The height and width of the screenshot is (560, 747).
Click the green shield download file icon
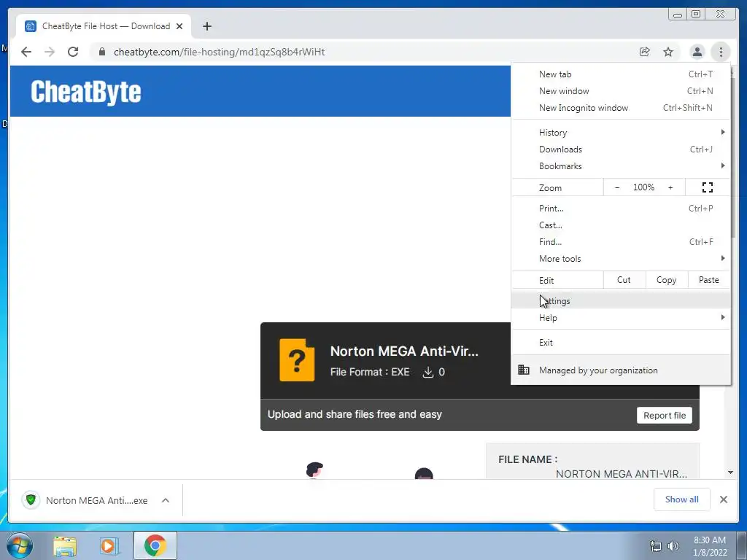[31, 500]
